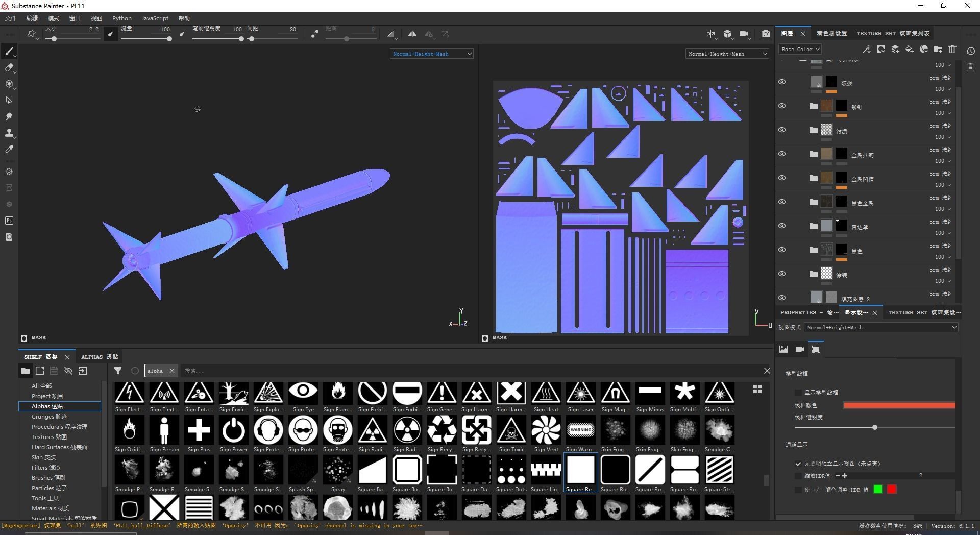Open the background image settings tab icon
This screenshot has width=980, height=535.
(783, 349)
